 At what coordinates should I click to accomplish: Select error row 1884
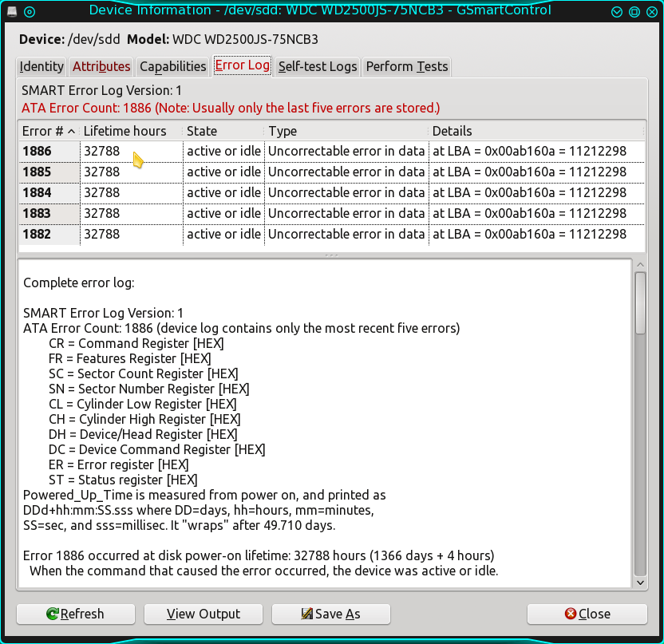pos(332,192)
